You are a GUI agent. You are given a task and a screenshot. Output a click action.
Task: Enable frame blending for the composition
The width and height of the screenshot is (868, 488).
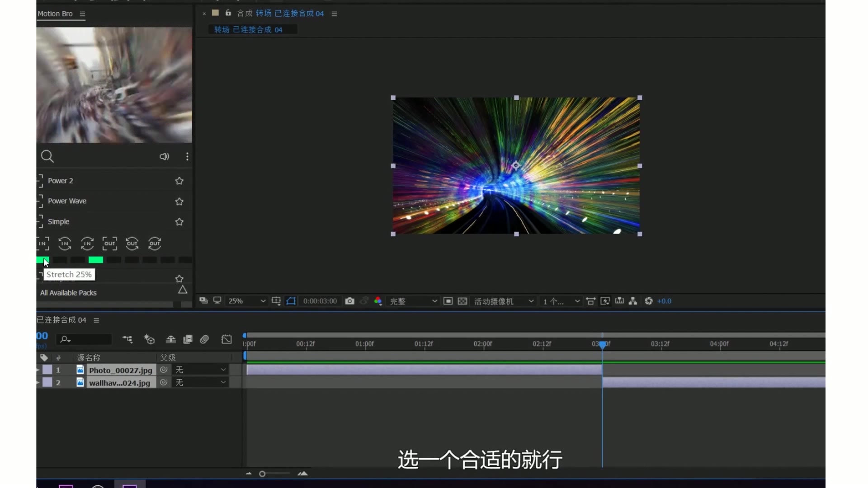coord(188,339)
